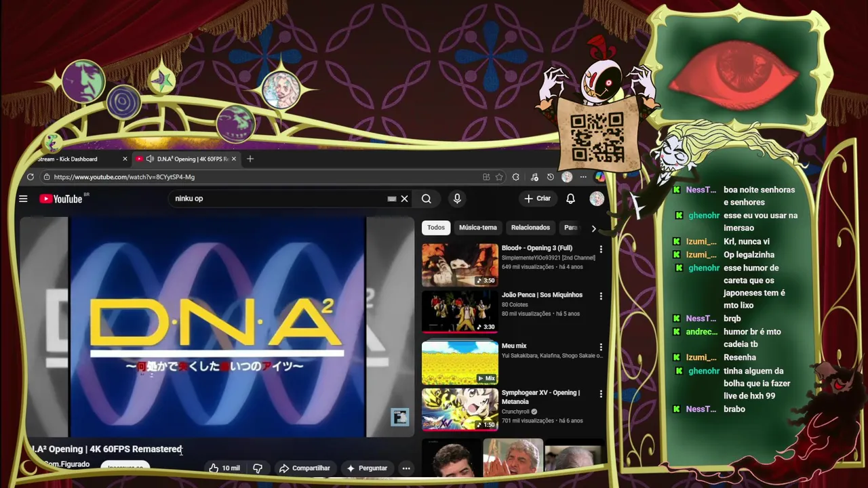Run search with magnifier button
This screenshot has height=488, width=868.
click(x=426, y=199)
